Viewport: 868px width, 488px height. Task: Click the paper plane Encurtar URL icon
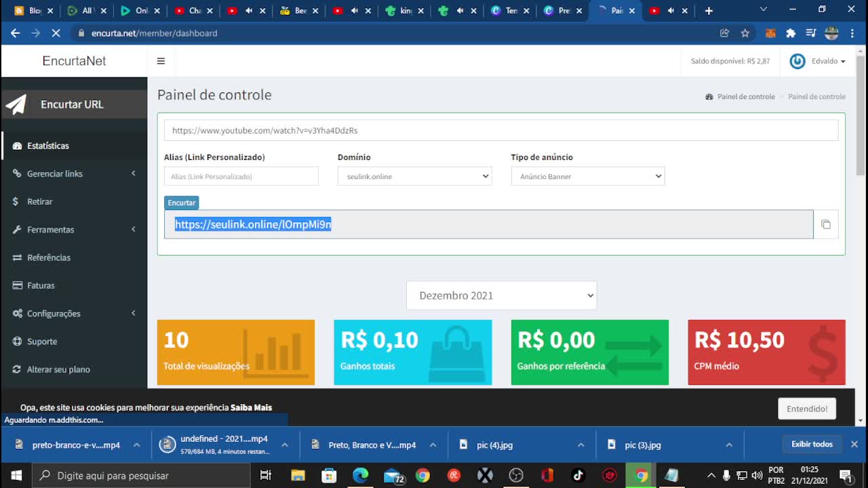(x=16, y=104)
